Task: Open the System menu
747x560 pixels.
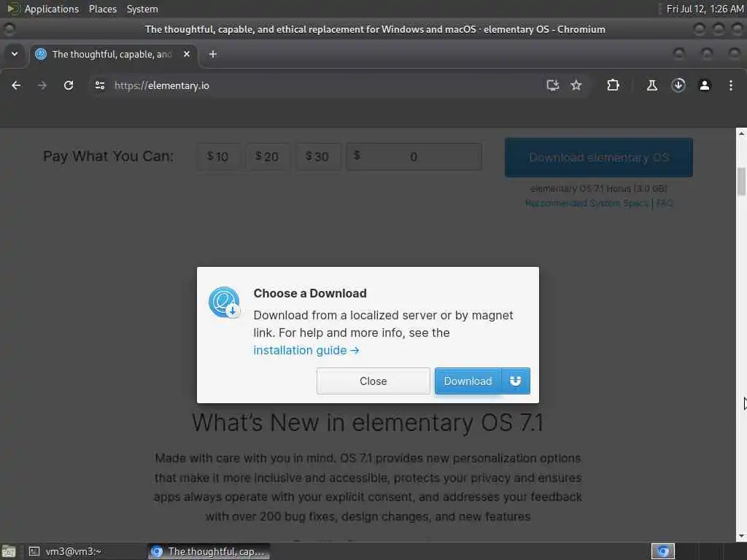Action: (x=142, y=9)
